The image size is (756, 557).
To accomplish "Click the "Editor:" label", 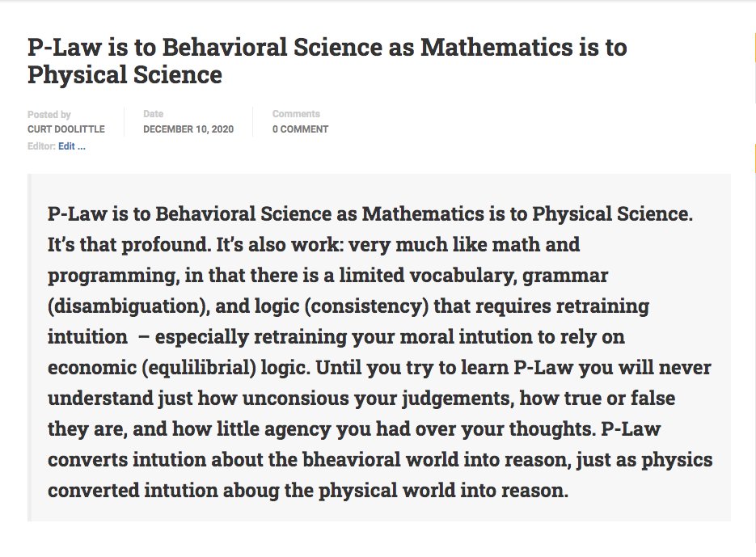I will pyautogui.click(x=41, y=146).
